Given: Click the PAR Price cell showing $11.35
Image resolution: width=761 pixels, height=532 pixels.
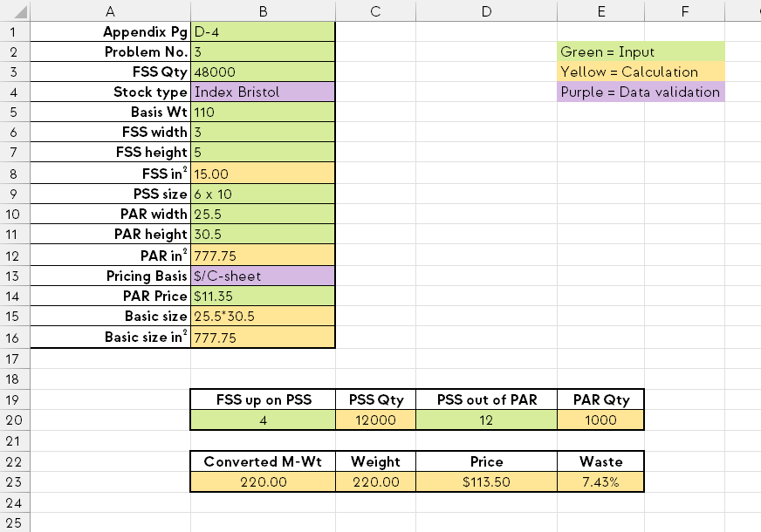Looking at the screenshot, I should click(263, 297).
